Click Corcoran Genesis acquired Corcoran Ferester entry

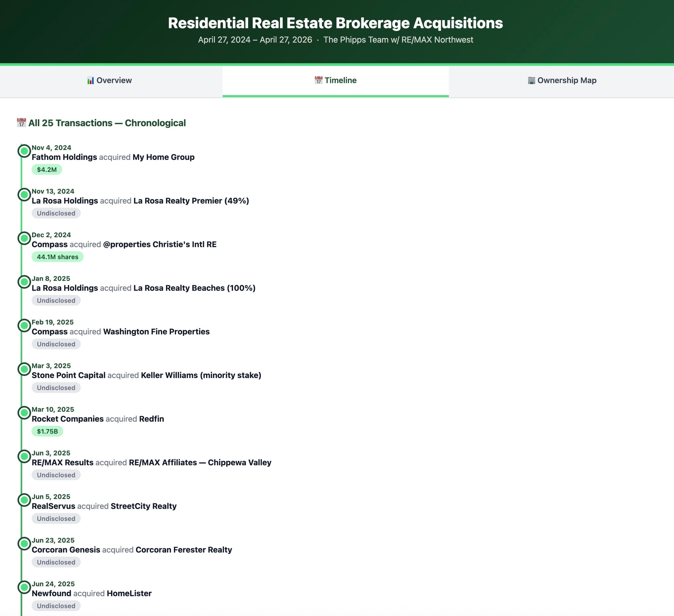(x=132, y=550)
